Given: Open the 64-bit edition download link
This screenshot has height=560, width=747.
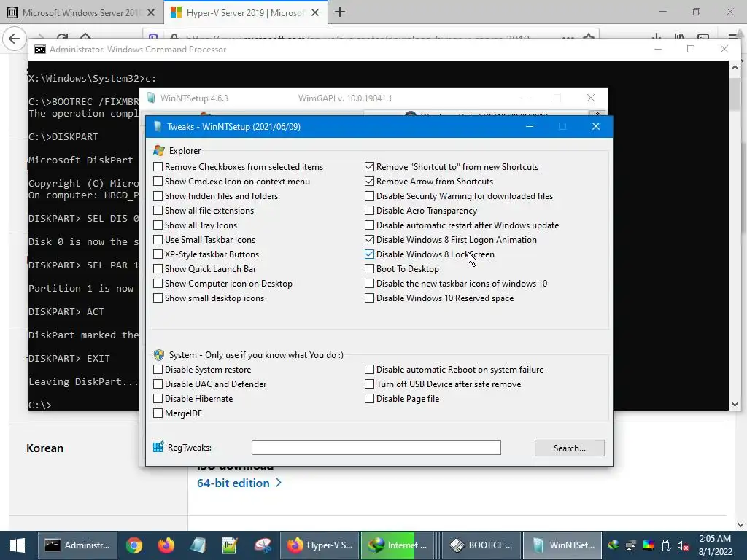Looking at the screenshot, I should [239, 483].
